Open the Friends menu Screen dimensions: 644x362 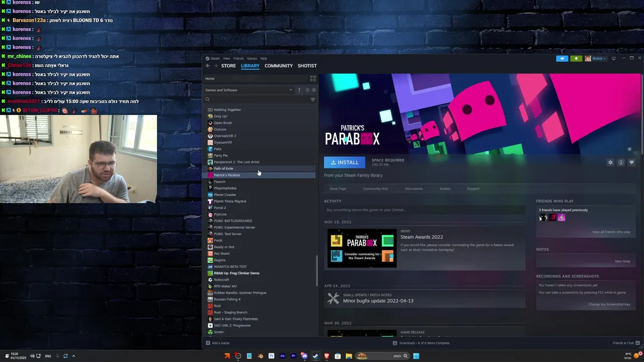[238, 58]
